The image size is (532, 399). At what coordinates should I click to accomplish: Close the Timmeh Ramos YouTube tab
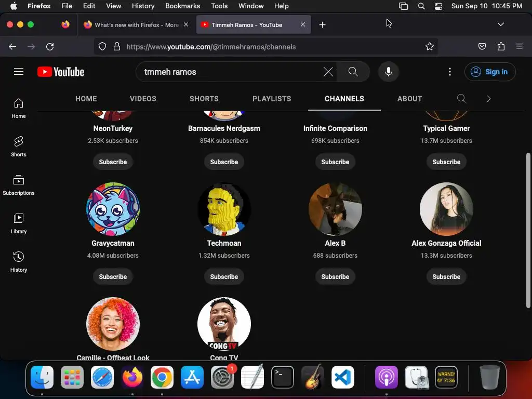point(303,24)
